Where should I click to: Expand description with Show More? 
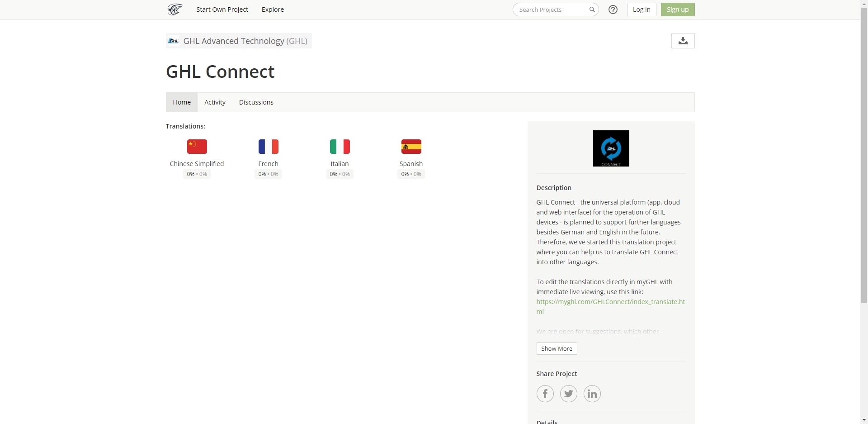(x=557, y=348)
